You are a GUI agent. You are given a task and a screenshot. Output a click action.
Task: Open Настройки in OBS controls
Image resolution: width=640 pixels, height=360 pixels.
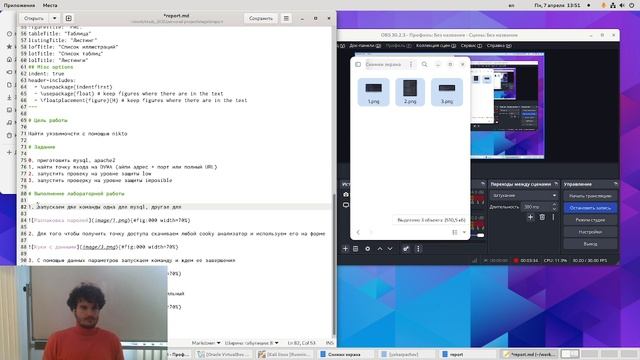click(590, 232)
